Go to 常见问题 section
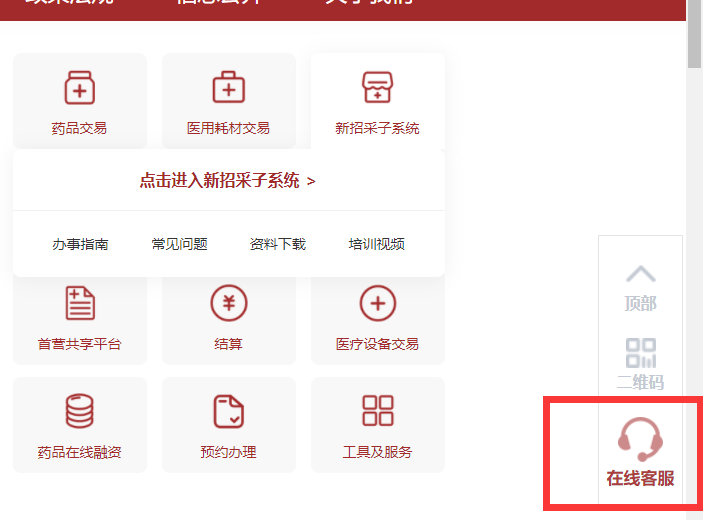This screenshot has width=703, height=520. (179, 244)
